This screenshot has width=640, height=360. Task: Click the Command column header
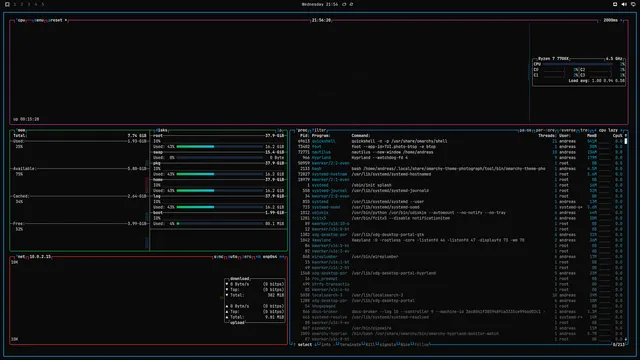[361, 136]
